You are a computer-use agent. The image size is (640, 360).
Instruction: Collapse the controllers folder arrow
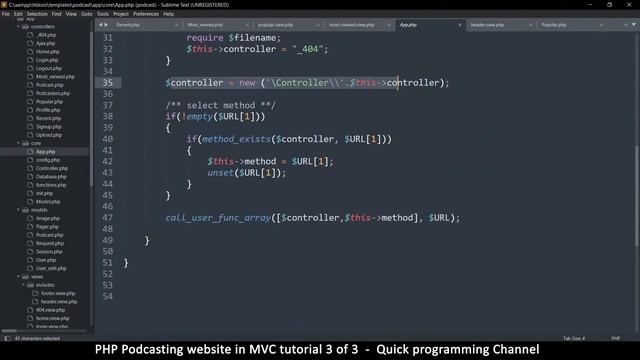click(x=18, y=27)
